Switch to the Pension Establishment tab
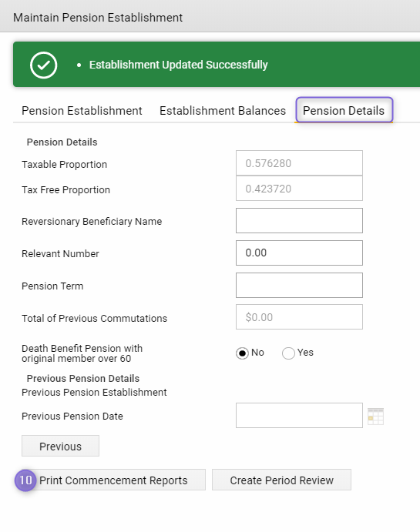The image size is (420, 532). click(x=82, y=111)
